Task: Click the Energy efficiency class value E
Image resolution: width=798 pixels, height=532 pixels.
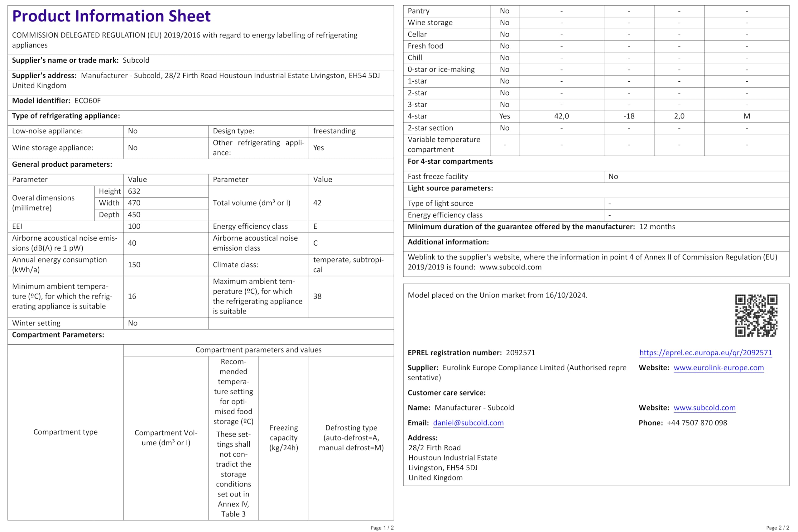Action: [x=315, y=226]
